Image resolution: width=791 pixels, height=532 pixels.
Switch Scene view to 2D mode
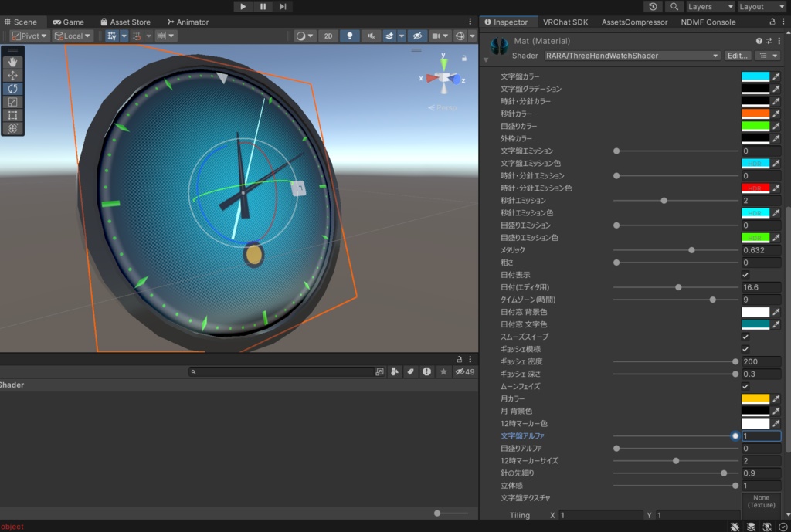point(328,36)
